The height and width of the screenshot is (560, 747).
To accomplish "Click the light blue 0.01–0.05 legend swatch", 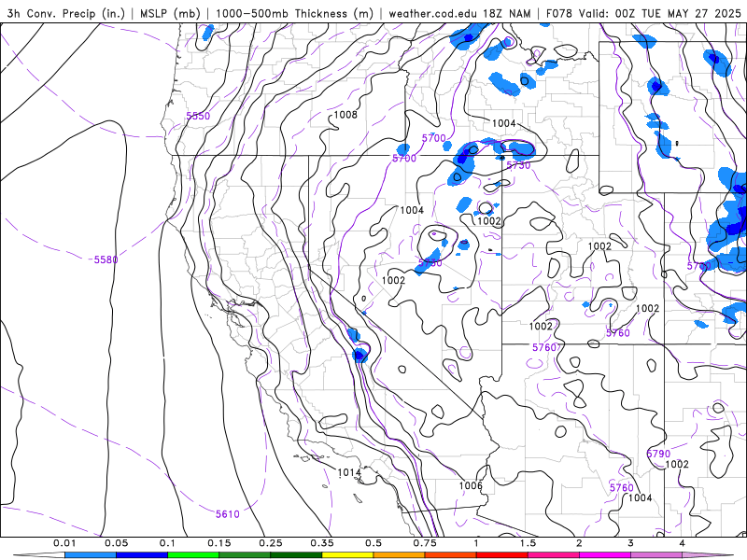I will pyautogui.click(x=91, y=555).
